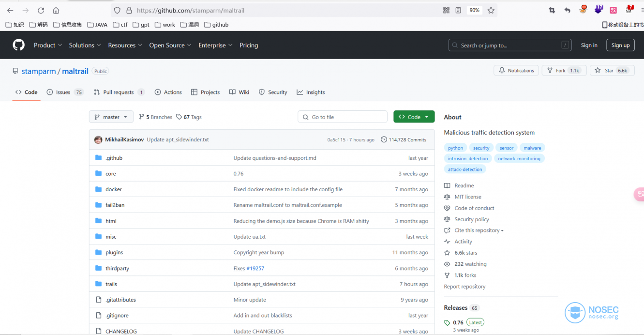The width and height of the screenshot is (644, 335).
Task: Click the Activity pulse icon
Action: [x=447, y=242]
